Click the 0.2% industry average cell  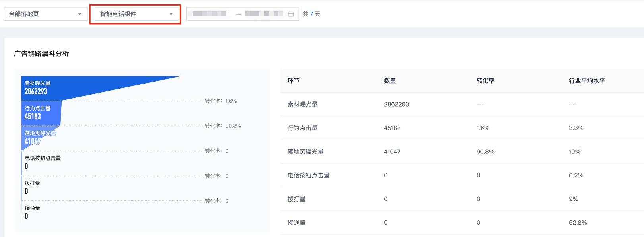(576, 175)
